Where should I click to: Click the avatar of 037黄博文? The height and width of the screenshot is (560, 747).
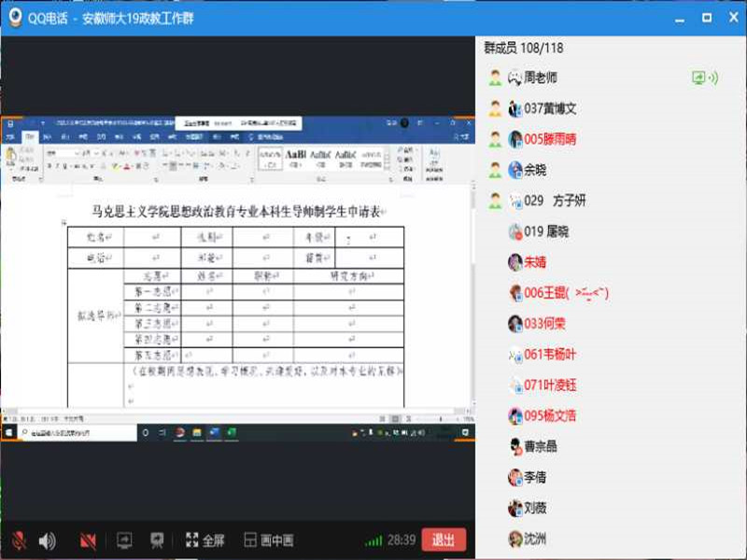click(514, 109)
